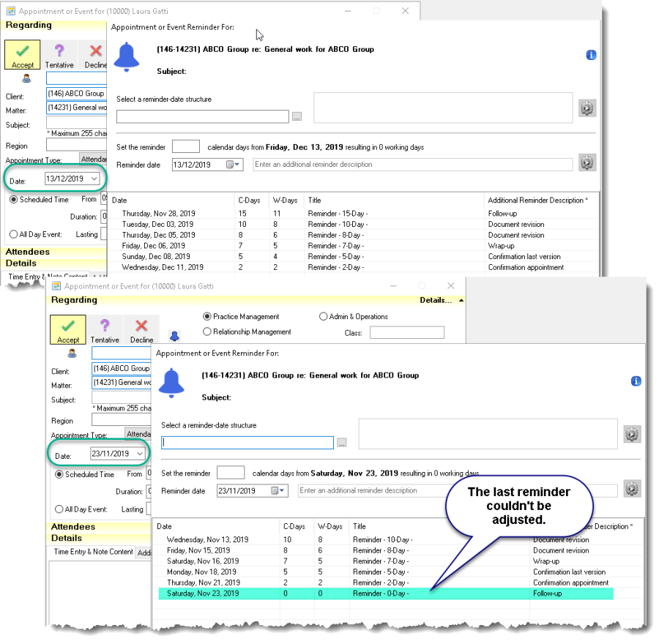
Task: Select the highlighted 'Saturday, Nov 23, 2019' reminder row
Action: point(386,594)
